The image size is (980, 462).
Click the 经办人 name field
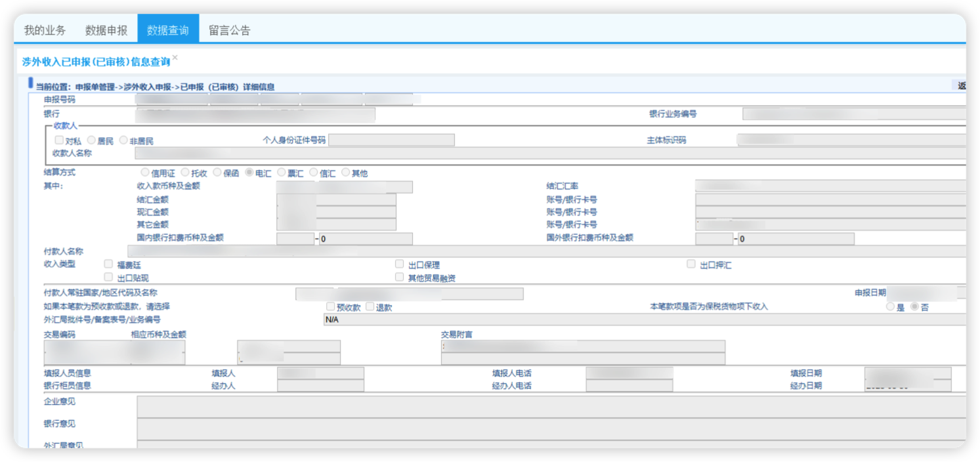click(x=321, y=386)
